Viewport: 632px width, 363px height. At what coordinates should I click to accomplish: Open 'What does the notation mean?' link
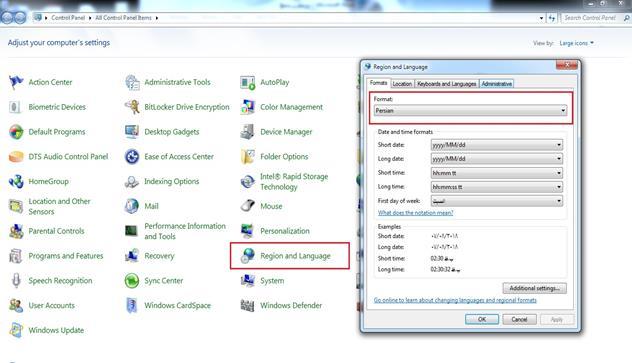click(415, 213)
